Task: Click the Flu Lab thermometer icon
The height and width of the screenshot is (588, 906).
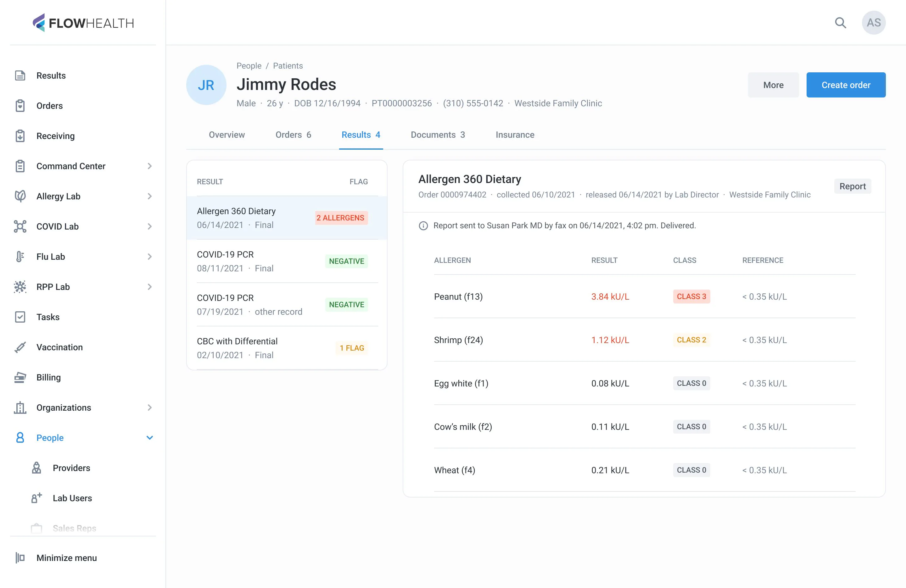Action: pyautogui.click(x=20, y=257)
